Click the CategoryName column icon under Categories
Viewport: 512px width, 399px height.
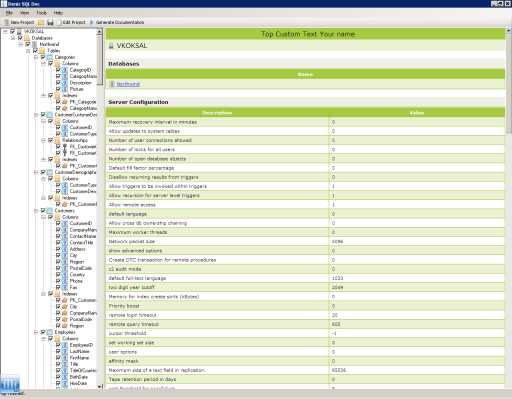click(65, 76)
